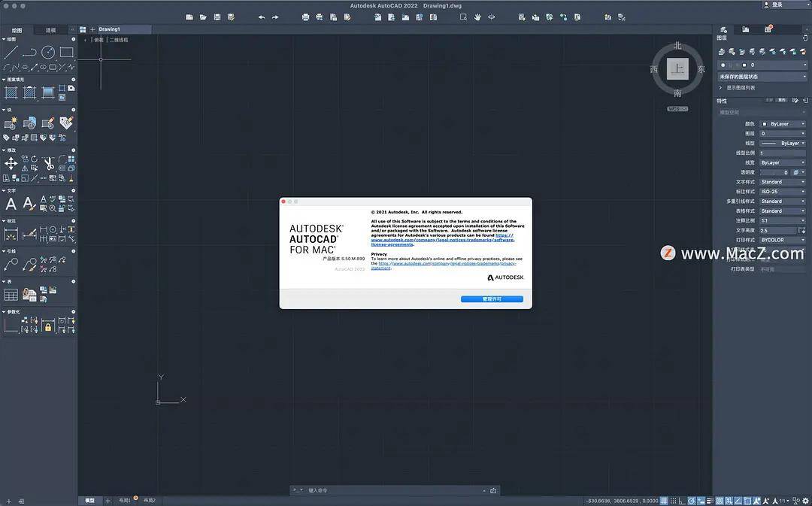Image resolution: width=812 pixels, height=506 pixels.
Task: Select the Line drawing tool
Action: click(11, 52)
